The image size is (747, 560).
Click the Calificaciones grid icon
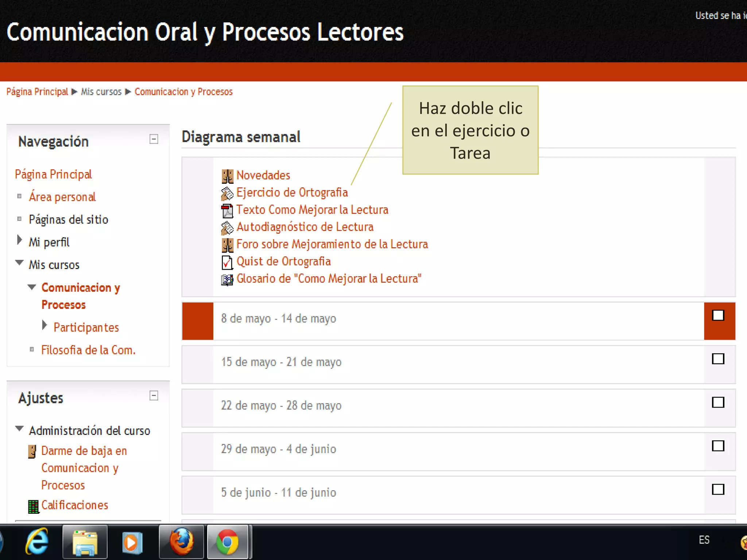tap(34, 506)
